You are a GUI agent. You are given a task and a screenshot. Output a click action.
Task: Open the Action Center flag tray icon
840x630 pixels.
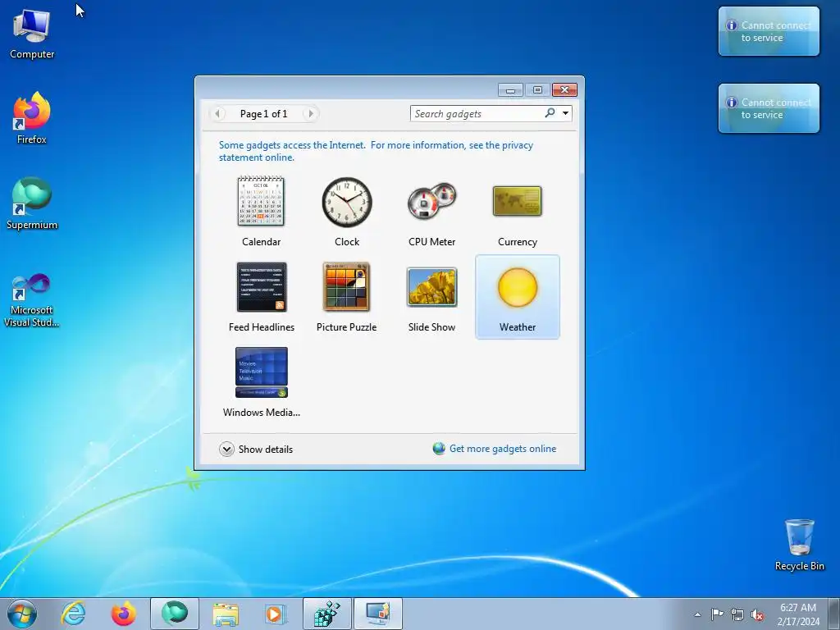click(717, 614)
